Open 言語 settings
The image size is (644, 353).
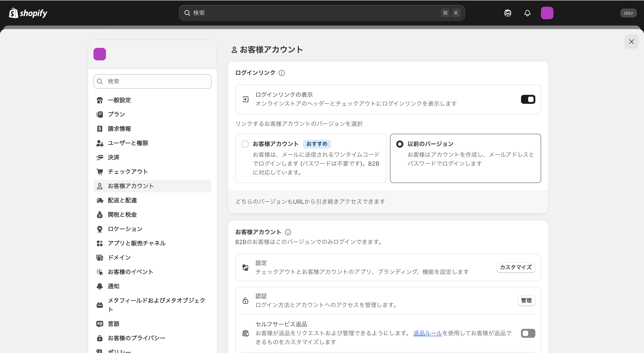pos(152,324)
